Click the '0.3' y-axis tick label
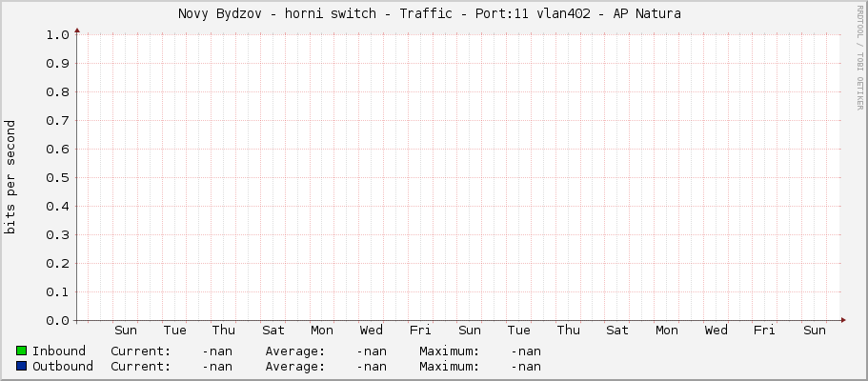 [x=57, y=235]
